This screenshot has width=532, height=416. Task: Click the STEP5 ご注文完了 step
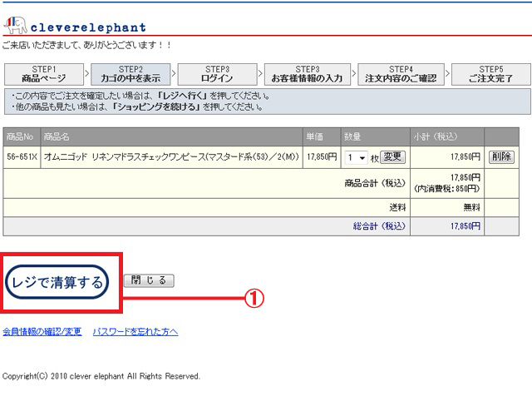[x=490, y=74]
